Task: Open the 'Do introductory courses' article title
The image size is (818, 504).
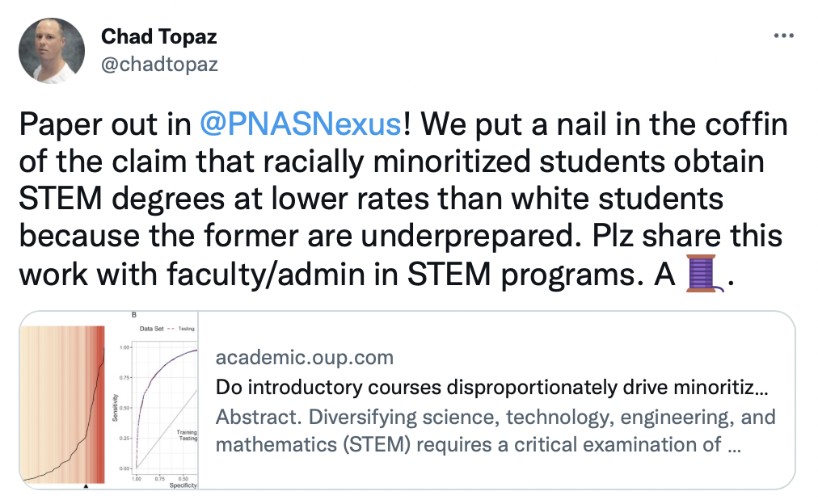Action: [491, 387]
